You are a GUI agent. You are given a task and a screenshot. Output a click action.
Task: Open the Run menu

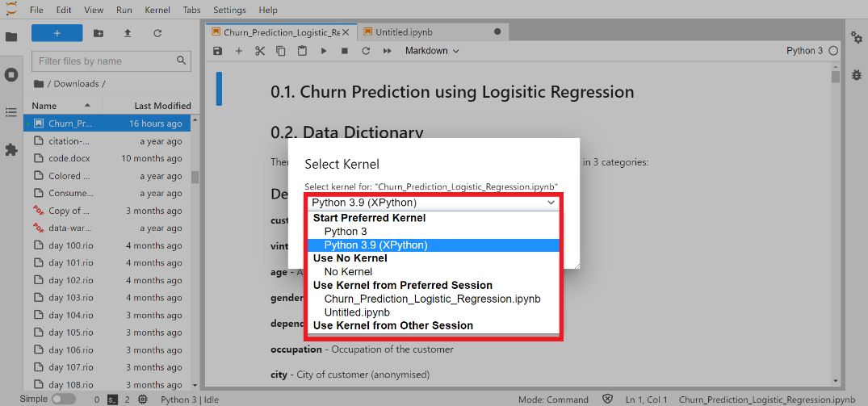tap(124, 10)
